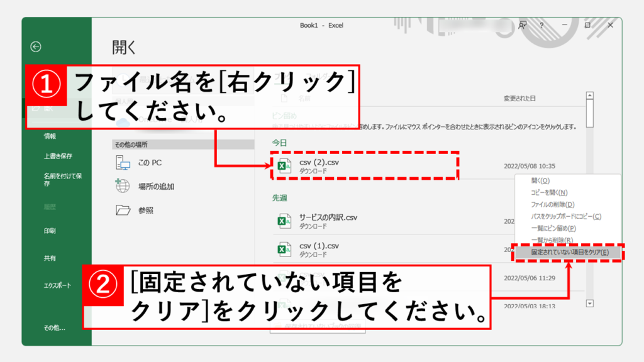Select パスをクリップボードにコピー(C) option
This screenshot has width=644, height=362.
coord(566,216)
